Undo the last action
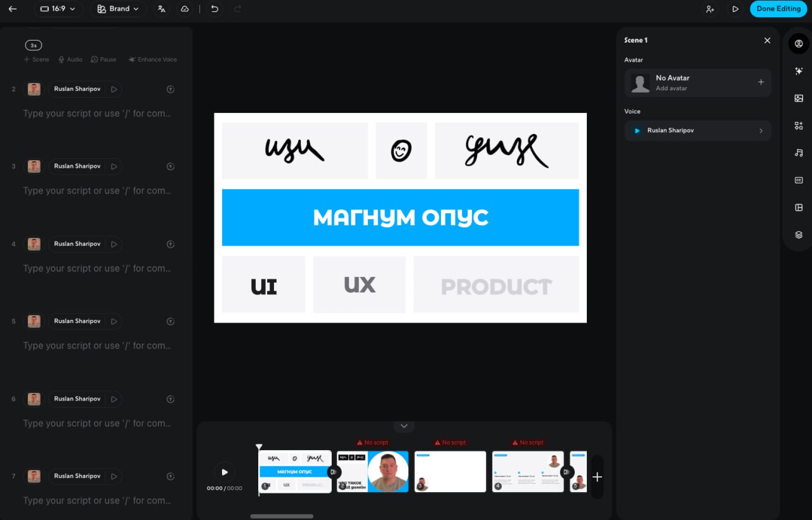This screenshot has height=520, width=812. (x=214, y=9)
